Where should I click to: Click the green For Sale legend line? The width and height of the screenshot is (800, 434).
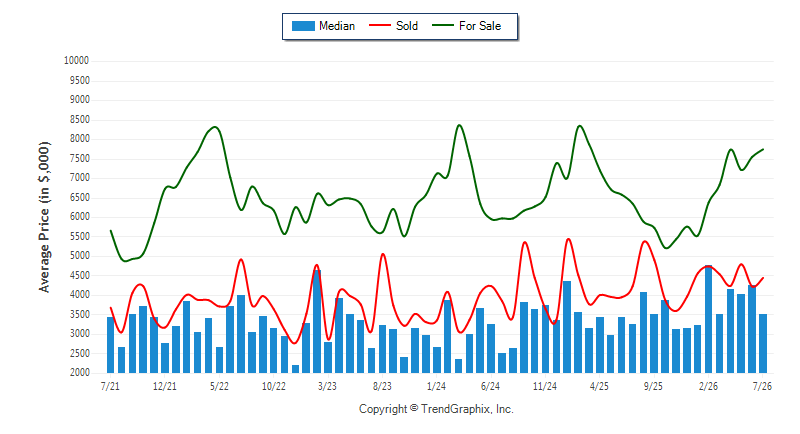pyautogui.click(x=443, y=25)
